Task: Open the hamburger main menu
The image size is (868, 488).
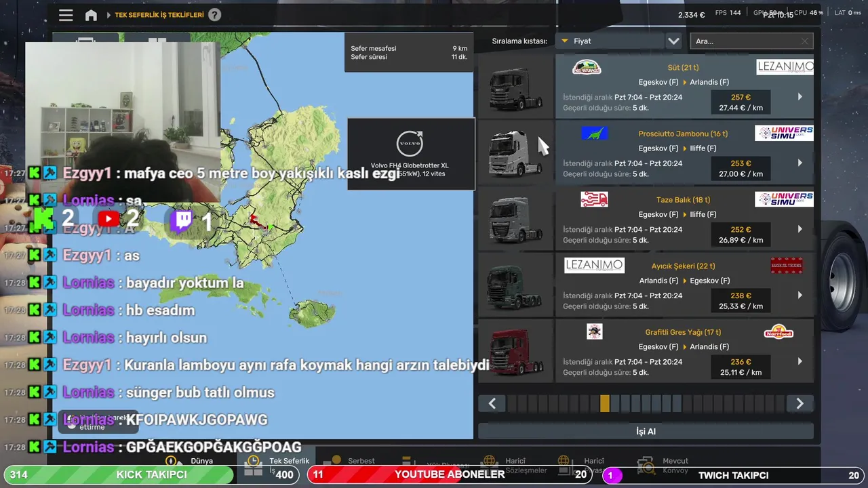Action: click(66, 15)
